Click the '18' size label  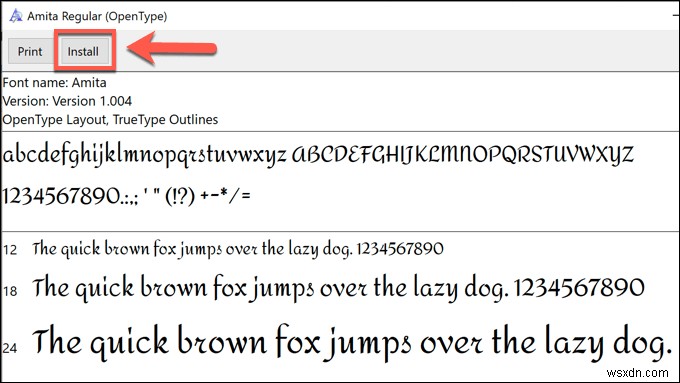coord(10,291)
